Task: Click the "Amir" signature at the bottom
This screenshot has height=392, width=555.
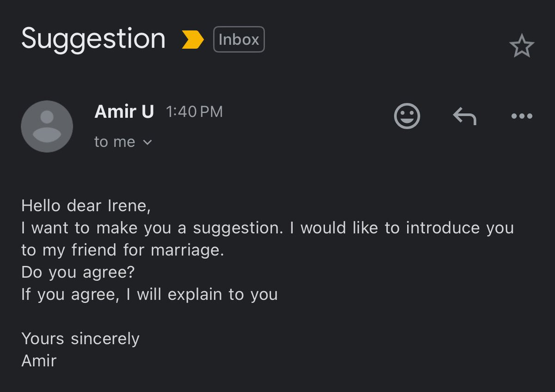Action: click(39, 361)
